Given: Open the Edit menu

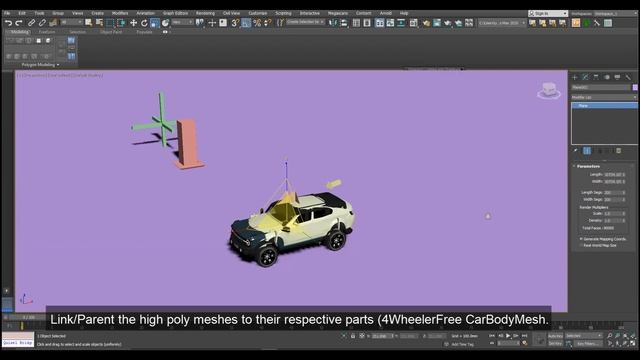Looking at the screenshot, I should (x=22, y=13).
